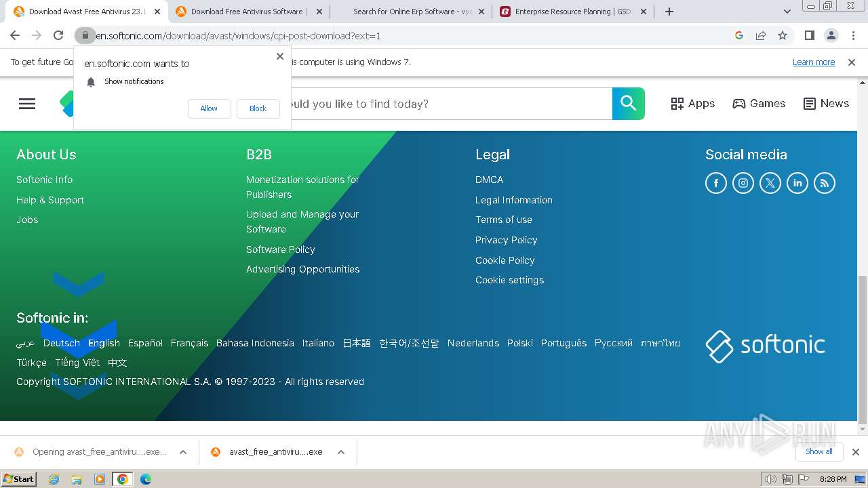Open Privacy Policy link
Image resolution: width=868 pixels, height=488 pixels.
[x=507, y=240]
